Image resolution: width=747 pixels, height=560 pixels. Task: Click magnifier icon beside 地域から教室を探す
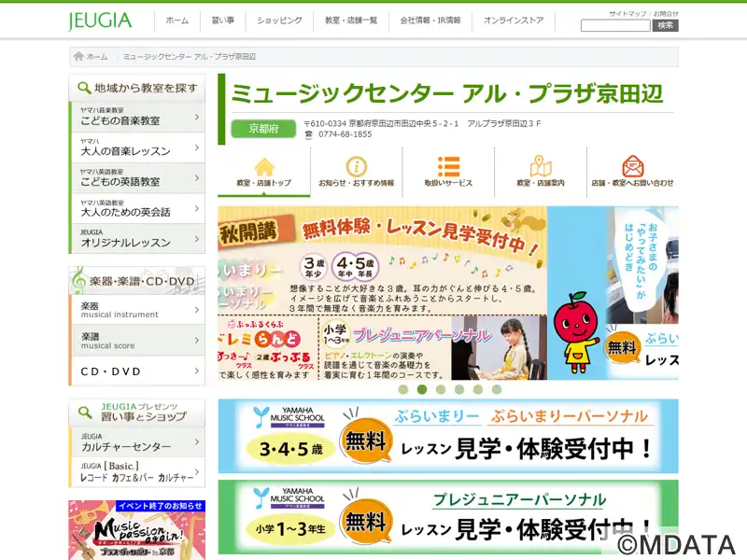click(84, 88)
